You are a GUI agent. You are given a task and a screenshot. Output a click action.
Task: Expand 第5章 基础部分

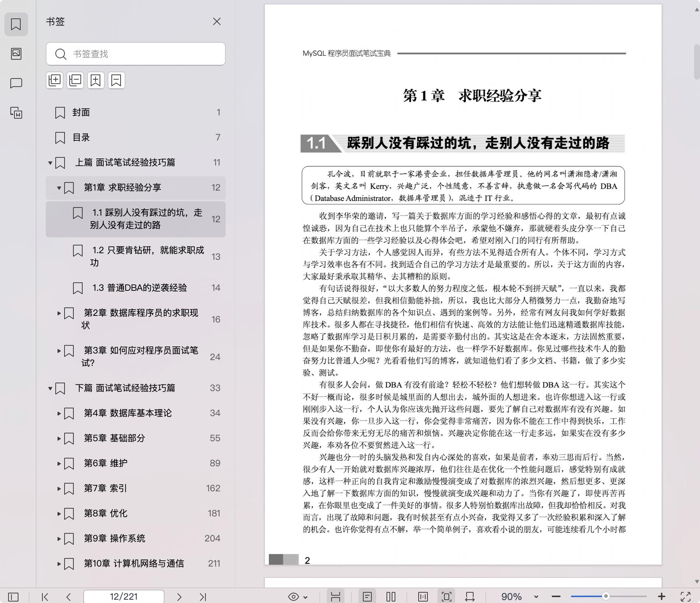point(59,438)
